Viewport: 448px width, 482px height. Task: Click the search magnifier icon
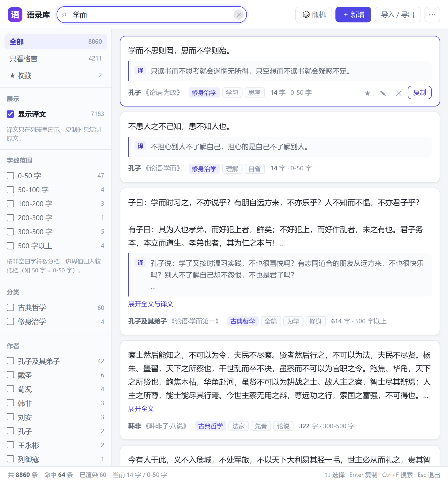64,15
